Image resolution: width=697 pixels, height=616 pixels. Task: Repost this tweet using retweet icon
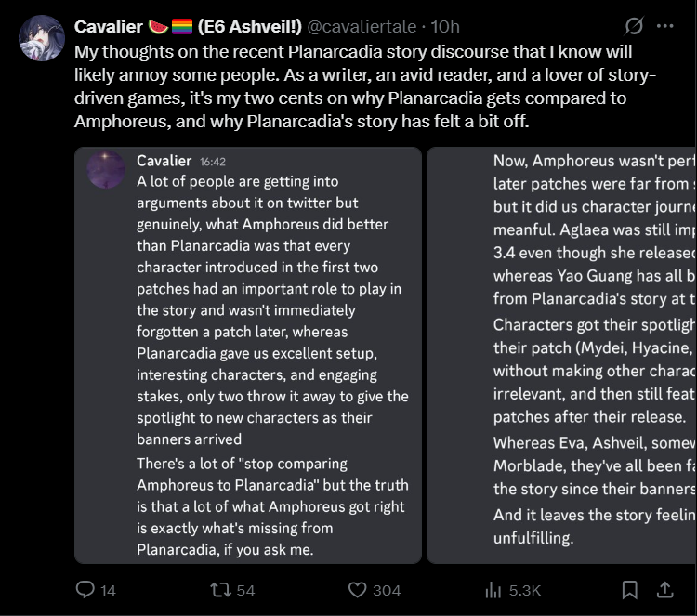(x=220, y=590)
